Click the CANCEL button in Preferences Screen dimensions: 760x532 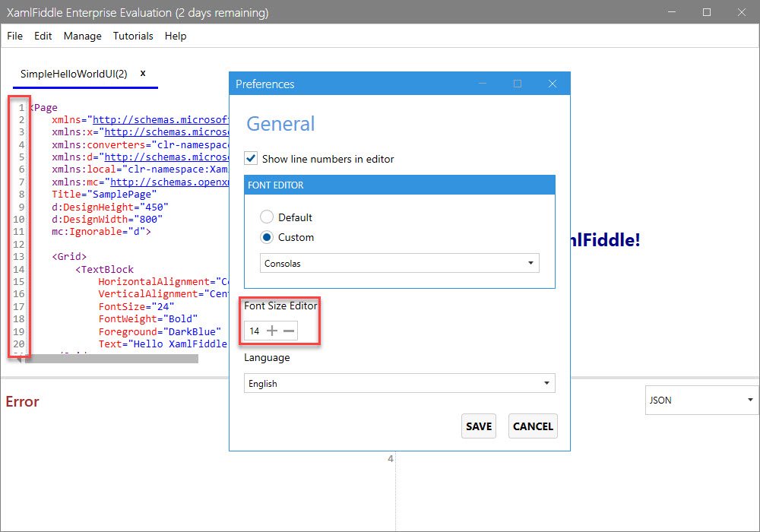pyautogui.click(x=533, y=426)
